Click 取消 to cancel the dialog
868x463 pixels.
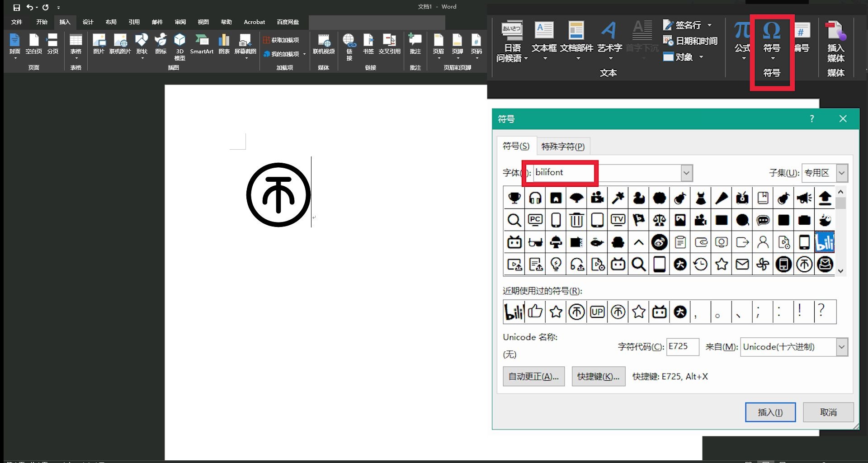(x=828, y=412)
